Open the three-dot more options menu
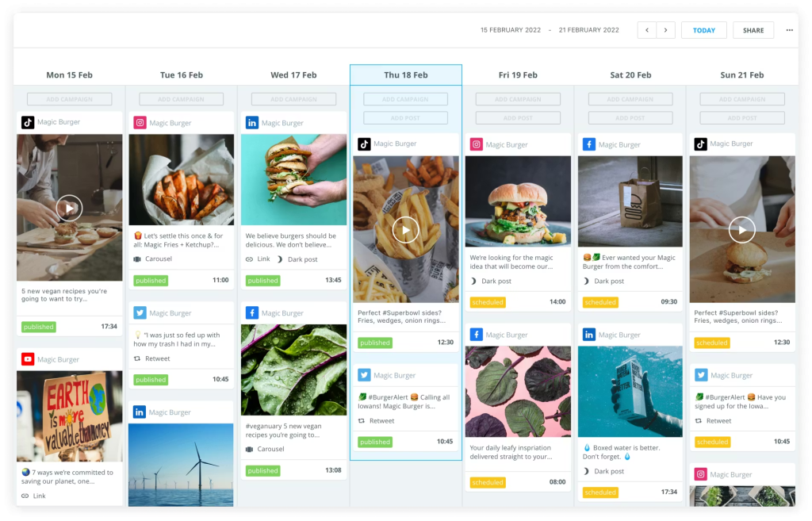Viewport: 812px width, 521px height. click(789, 30)
